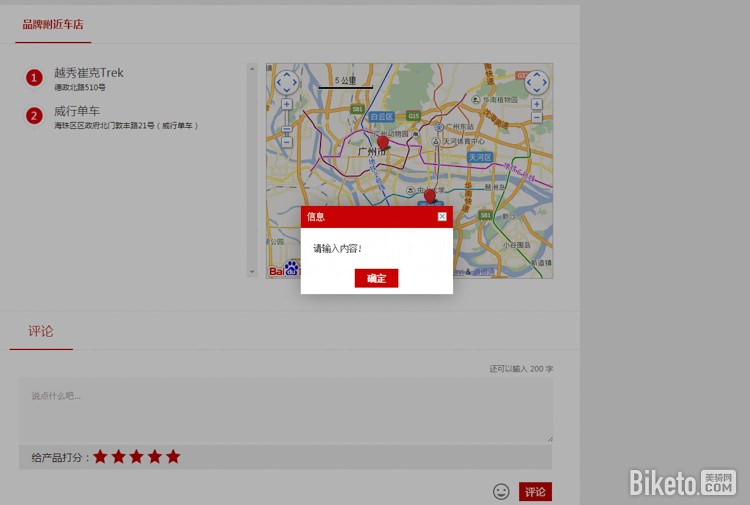The image size is (750, 505).
Task: Click the right map pan control
Action: [536, 82]
